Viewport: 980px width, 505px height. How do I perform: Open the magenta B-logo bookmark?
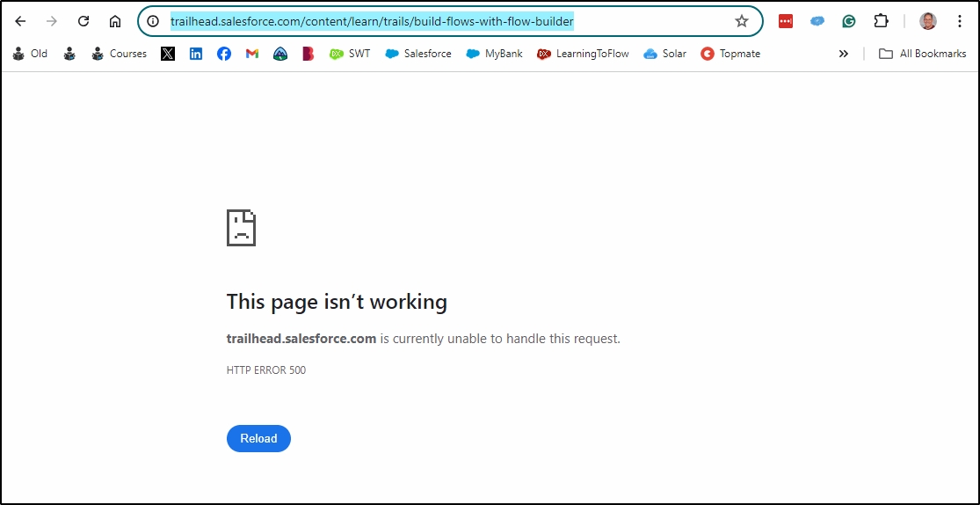(x=309, y=54)
